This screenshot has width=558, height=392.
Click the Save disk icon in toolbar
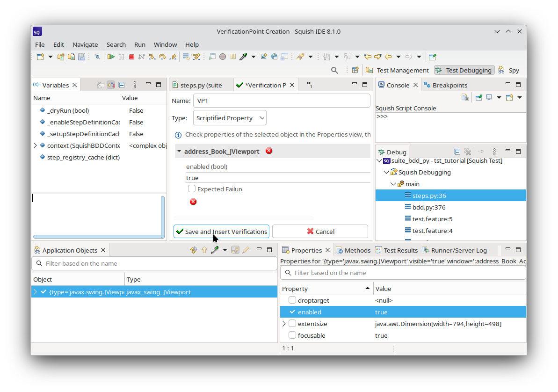tap(81, 57)
